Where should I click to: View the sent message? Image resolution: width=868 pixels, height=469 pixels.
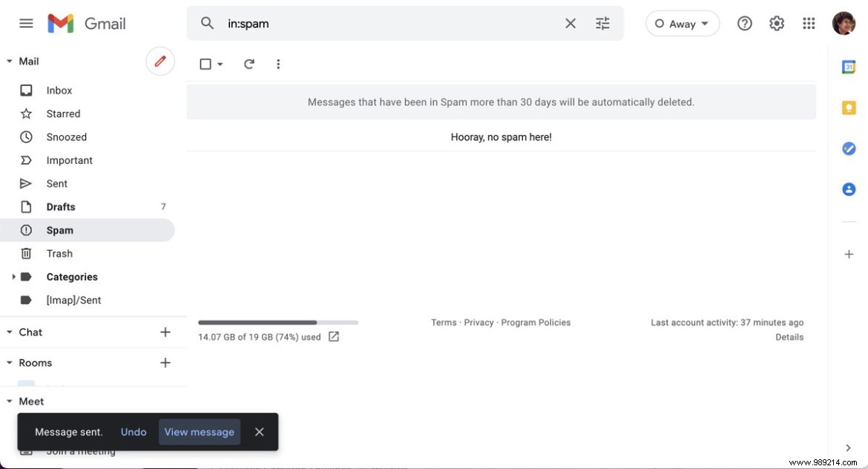point(199,430)
